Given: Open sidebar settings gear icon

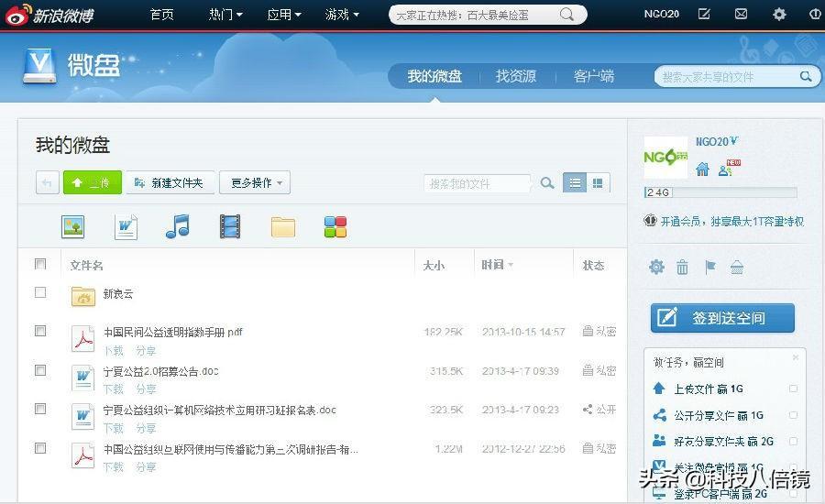Looking at the screenshot, I should click(656, 268).
